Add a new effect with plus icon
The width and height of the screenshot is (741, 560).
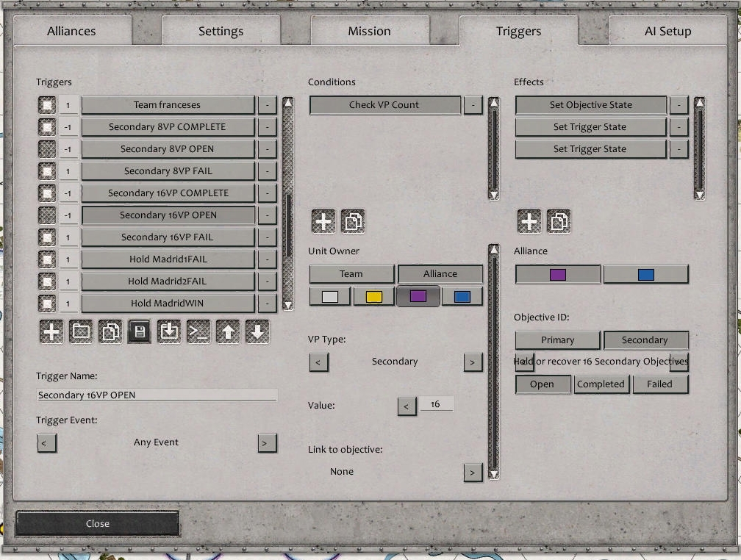(x=529, y=222)
